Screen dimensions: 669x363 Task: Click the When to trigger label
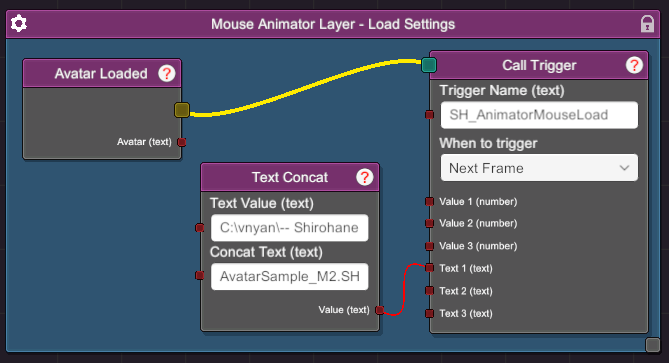[489, 143]
